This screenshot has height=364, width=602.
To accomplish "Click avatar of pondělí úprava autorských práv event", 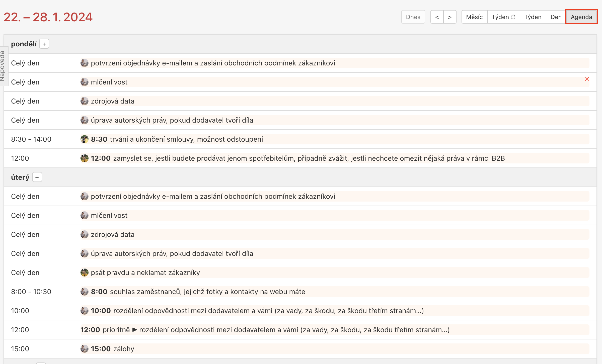I will [85, 120].
